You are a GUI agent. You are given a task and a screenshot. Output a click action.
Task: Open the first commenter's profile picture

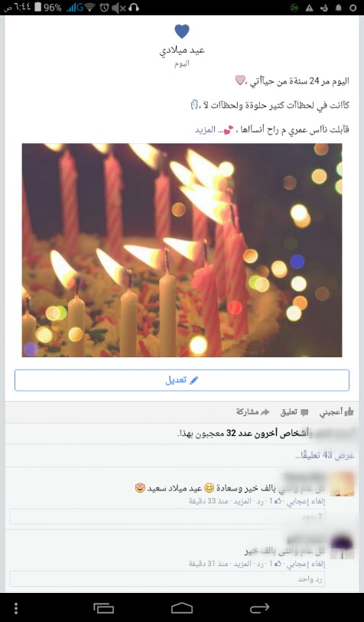342,484
